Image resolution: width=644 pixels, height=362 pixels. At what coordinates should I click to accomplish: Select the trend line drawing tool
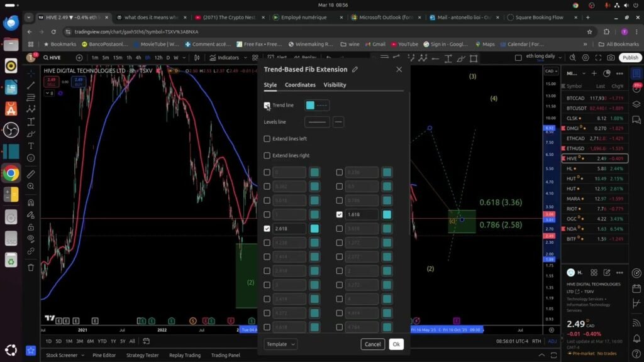pos(31,85)
